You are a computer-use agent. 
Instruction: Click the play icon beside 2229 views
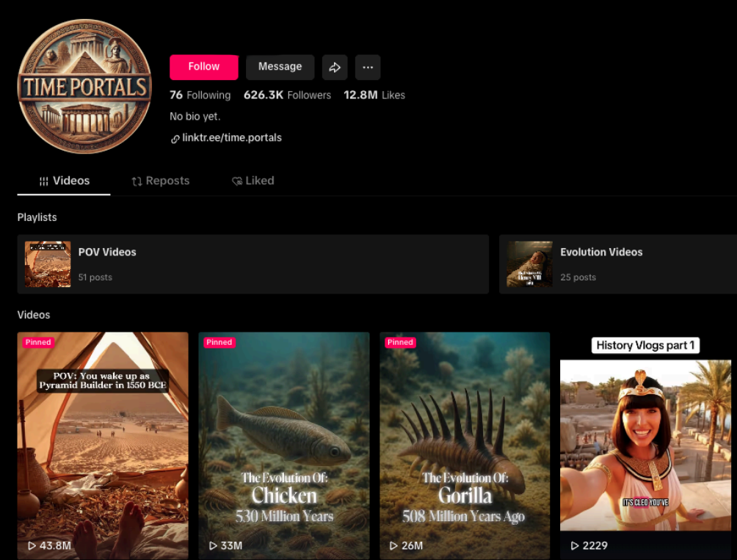tap(574, 545)
